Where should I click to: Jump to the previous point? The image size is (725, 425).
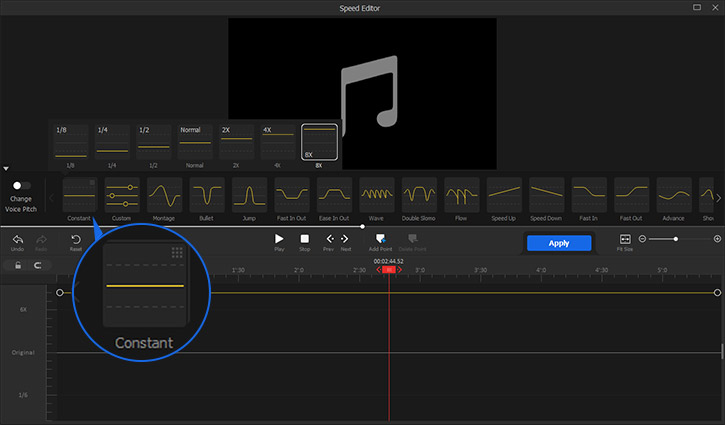[x=330, y=240]
